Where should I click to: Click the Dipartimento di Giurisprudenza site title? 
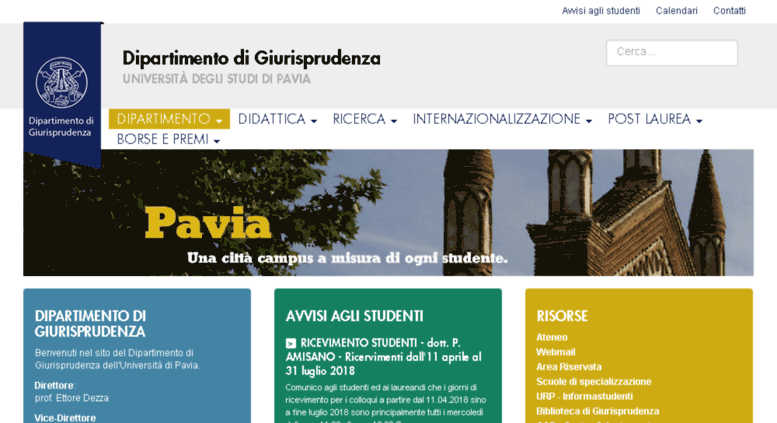pos(251,58)
